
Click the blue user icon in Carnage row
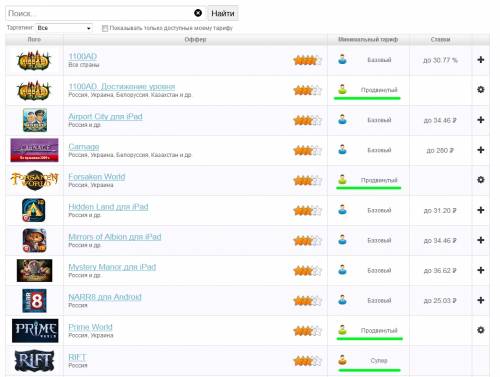342,149
